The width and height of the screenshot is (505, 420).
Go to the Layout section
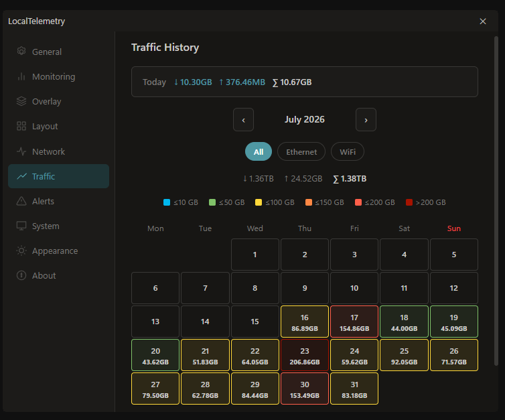[x=59, y=126]
